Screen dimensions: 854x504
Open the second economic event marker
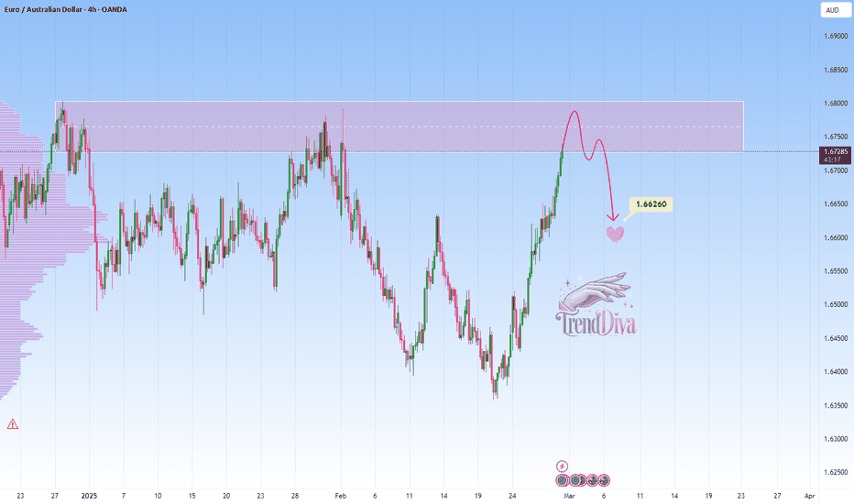point(575,480)
